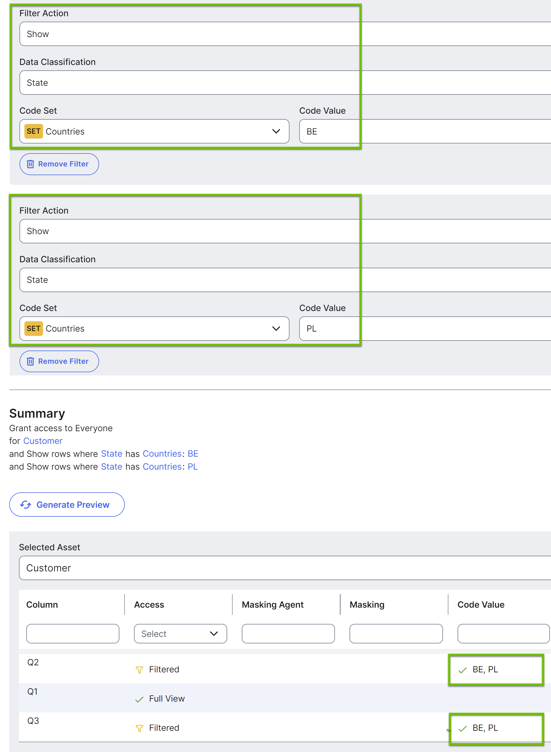Open the Access Select dropdown in the table
This screenshot has width=551, height=756.
[180, 634]
